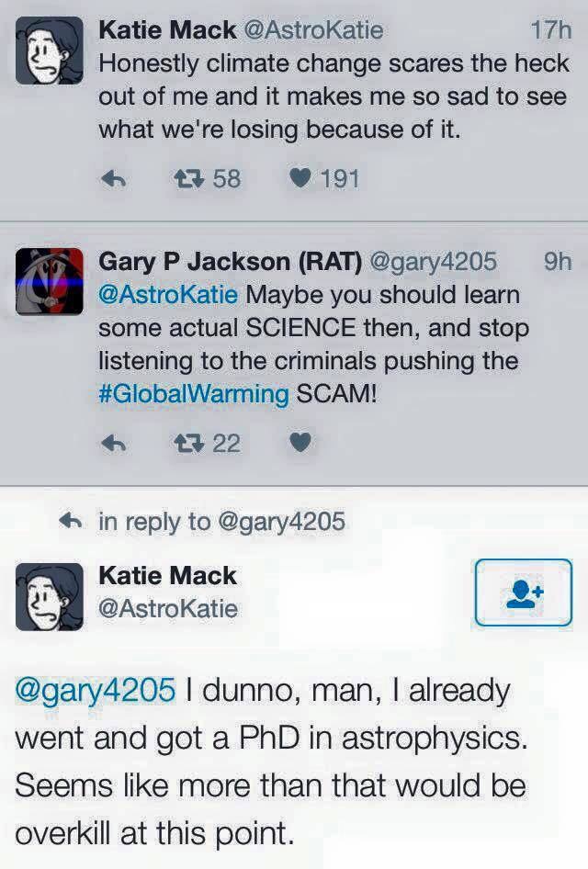Follow Katie Mack using the add-person button
The image size is (588, 869).
coord(523,592)
